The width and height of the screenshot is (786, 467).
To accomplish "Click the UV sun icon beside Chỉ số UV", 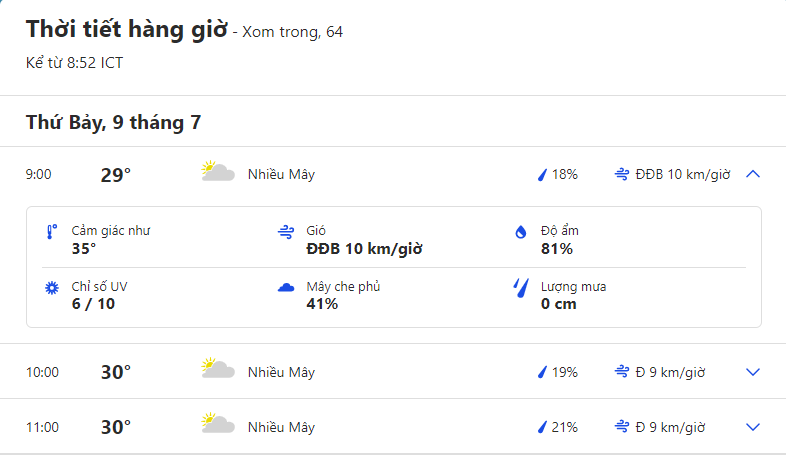I will click(52, 288).
